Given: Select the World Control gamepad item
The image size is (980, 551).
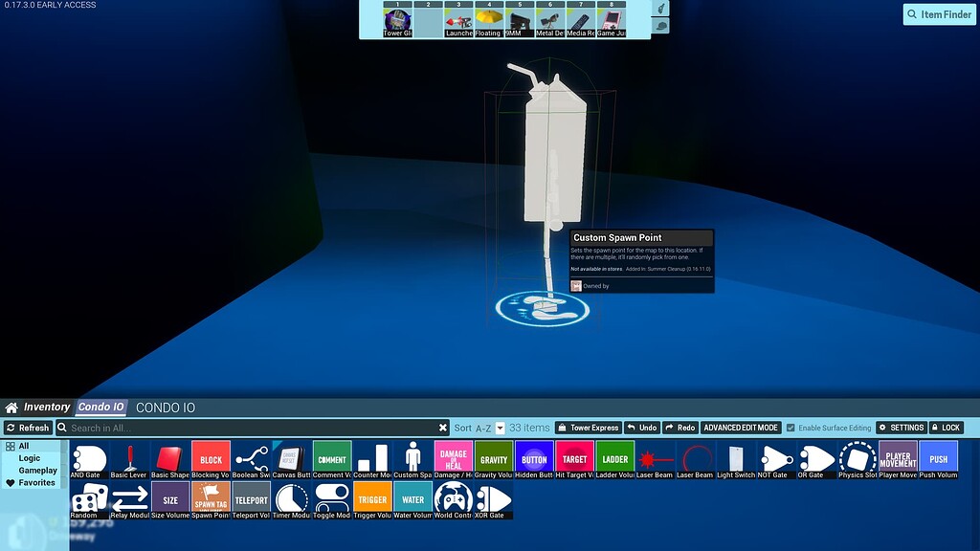Looking at the screenshot, I should pyautogui.click(x=453, y=499).
